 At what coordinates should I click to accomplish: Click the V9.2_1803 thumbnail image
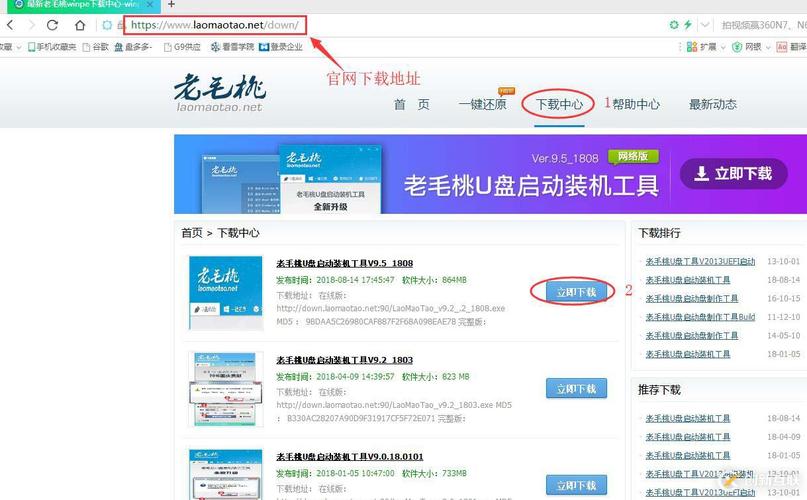click(x=225, y=389)
